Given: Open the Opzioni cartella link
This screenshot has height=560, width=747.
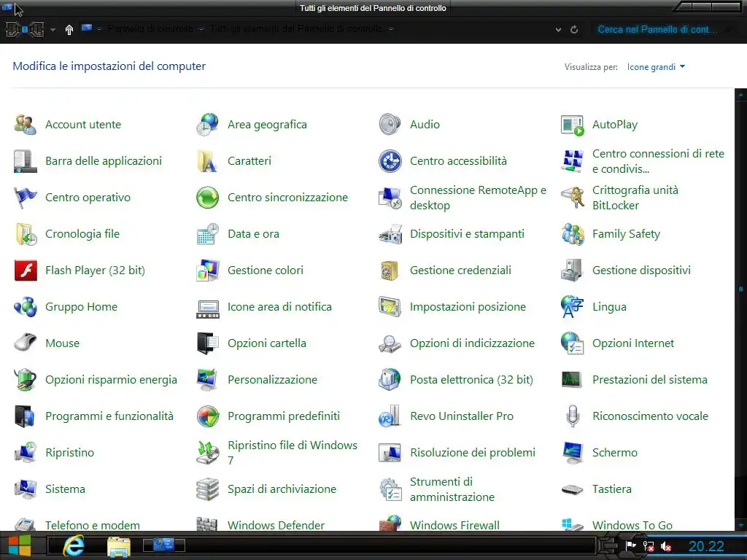Looking at the screenshot, I should tap(267, 343).
